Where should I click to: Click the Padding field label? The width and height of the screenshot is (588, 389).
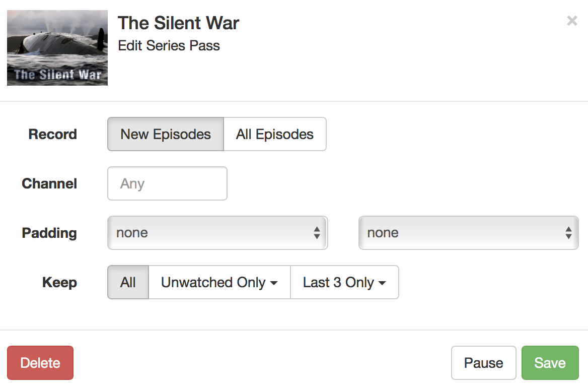point(49,233)
